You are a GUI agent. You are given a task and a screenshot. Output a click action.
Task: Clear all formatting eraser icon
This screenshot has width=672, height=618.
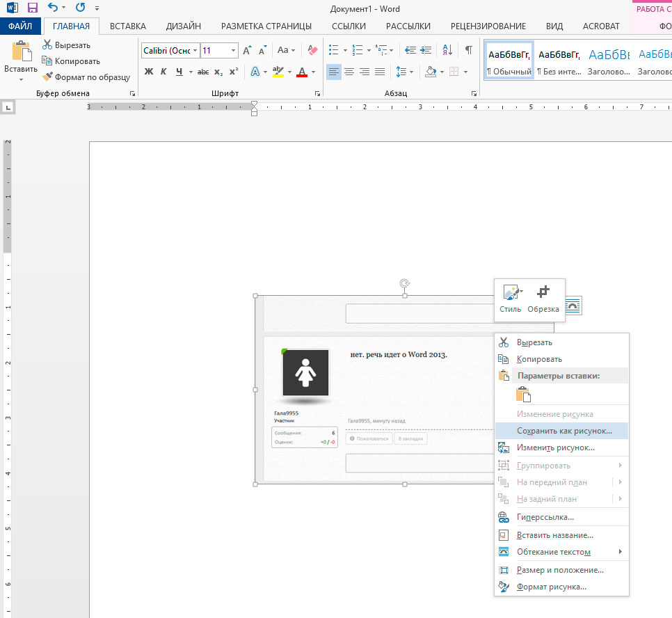(313, 51)
